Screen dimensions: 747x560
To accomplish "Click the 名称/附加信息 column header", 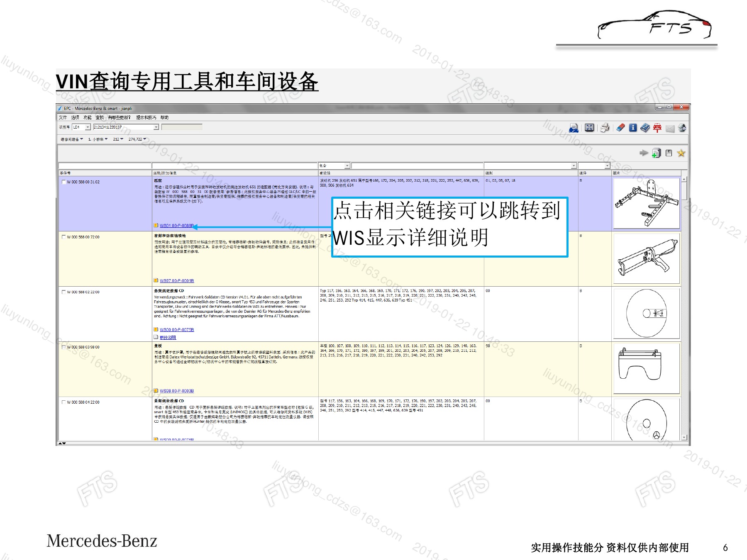I will click(235, 173).
